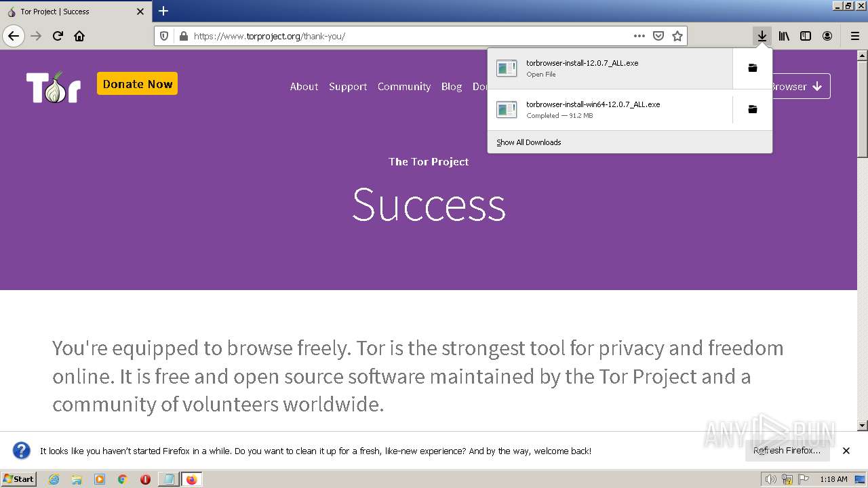868x488 pixels.
Task: Open torbrowser-install-win64-12.0.7_ALL.exe completed download
Action: coord(610,109)
